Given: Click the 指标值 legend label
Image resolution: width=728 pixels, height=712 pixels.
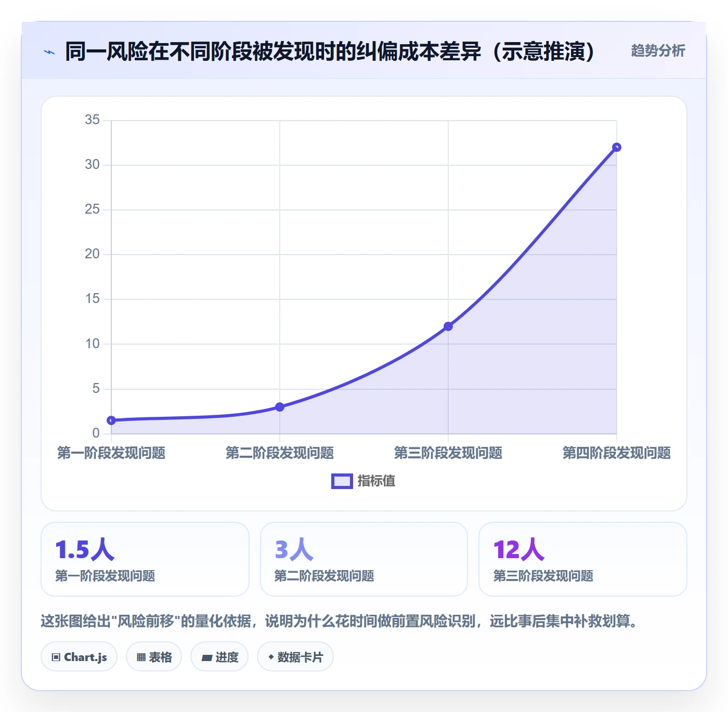Looking at the screenshot, I should tap(376, 481).
